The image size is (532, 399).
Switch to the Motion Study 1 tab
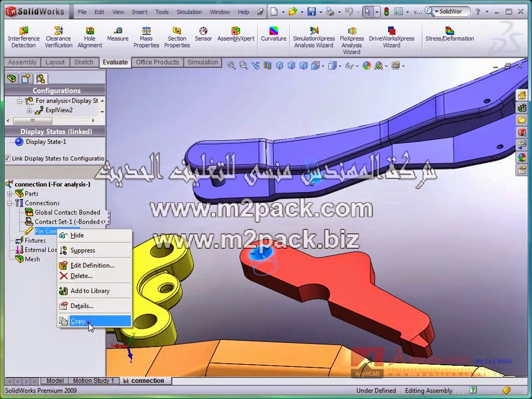pyautogui.click(x=94, y=381)
